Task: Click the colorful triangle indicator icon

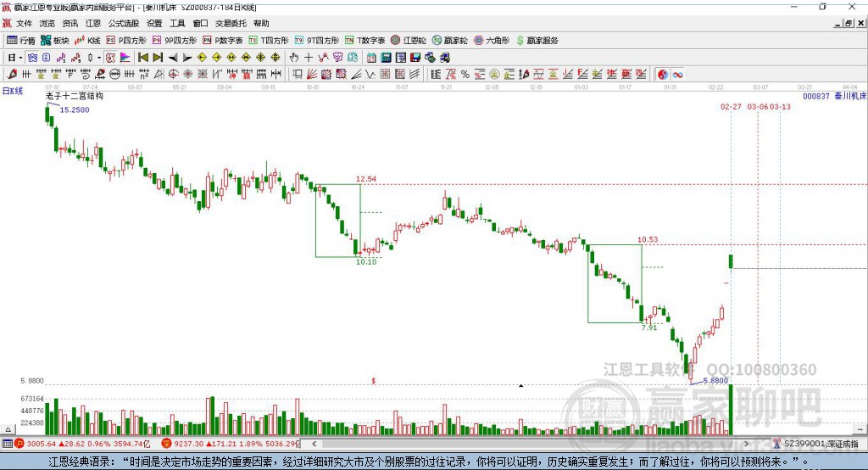Action: (x=125, y=58)
